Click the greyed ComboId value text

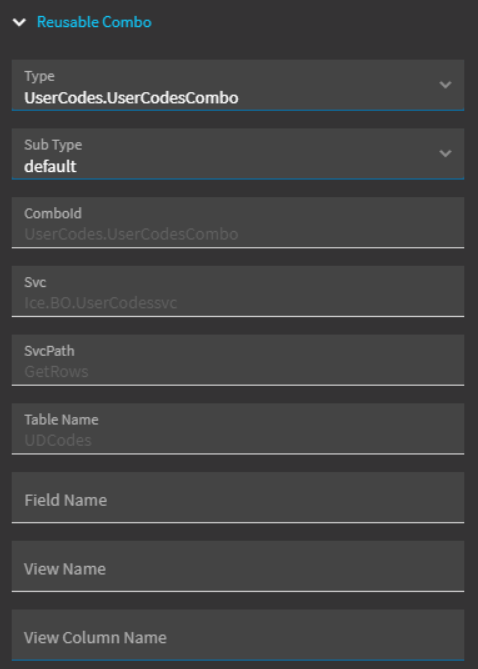pyautogui.click(x=131, y=234)
